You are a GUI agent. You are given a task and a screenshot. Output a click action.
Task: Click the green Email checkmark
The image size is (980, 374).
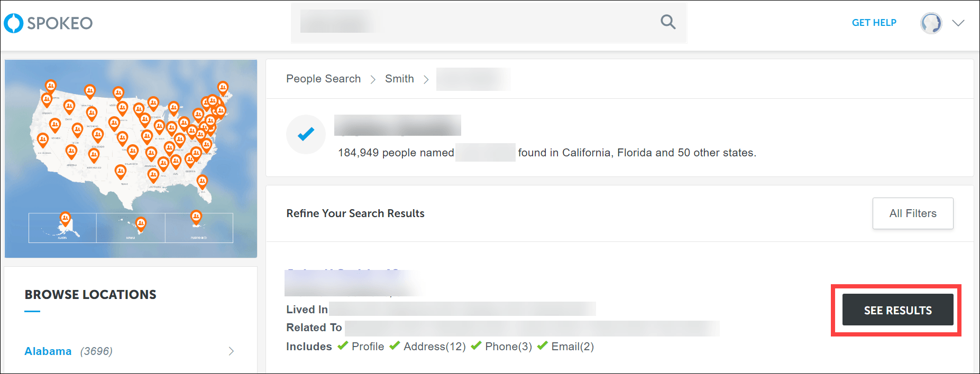click(x=542, y=345)
